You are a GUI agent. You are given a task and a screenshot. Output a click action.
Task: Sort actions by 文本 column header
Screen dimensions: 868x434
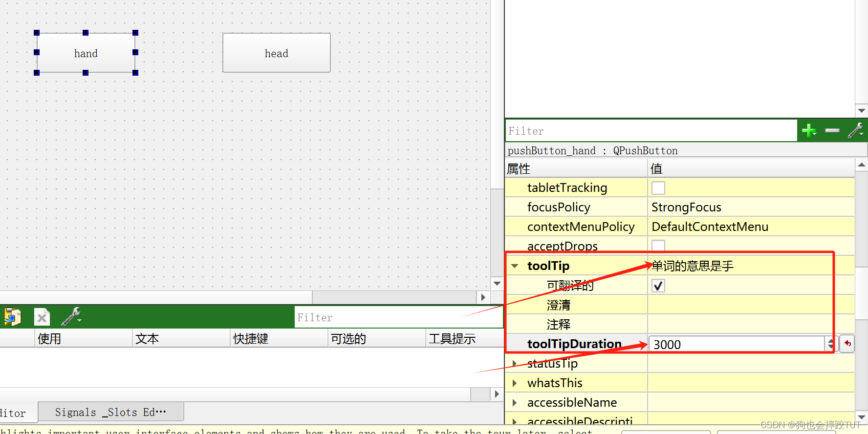181,338
